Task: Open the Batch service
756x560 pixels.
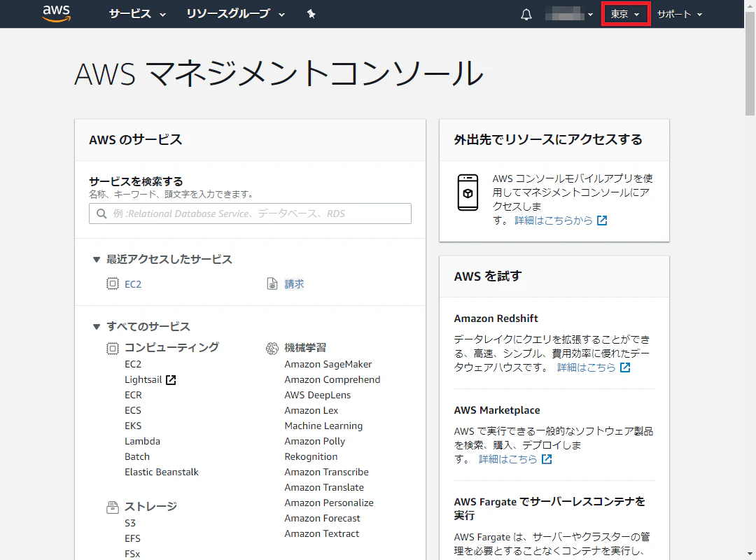Action: (x=137, y=457)
